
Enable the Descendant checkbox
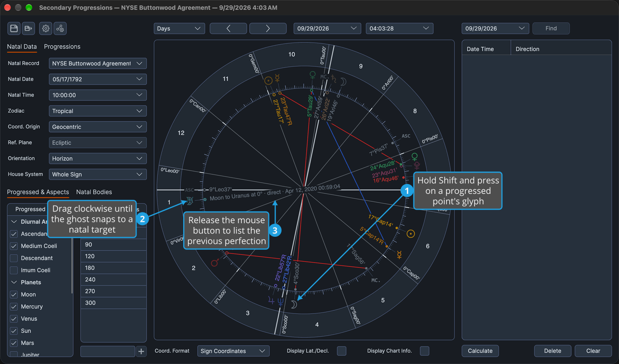point(14,258)
